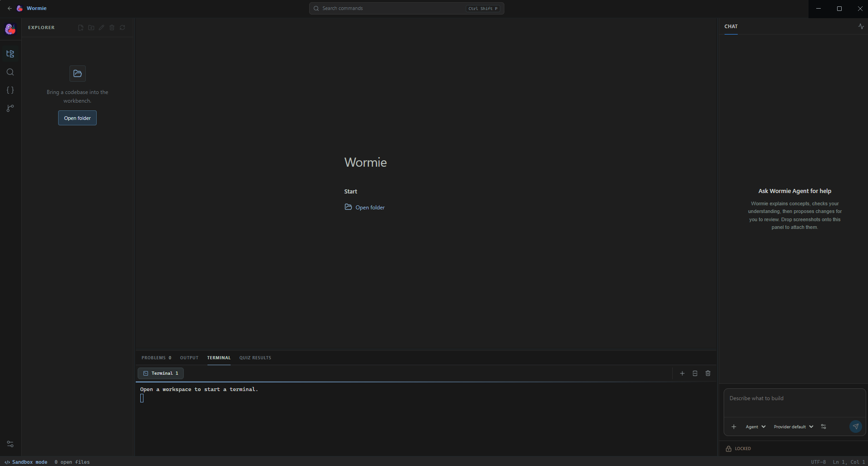Image resolution: width=868 pixels, height=466 pixels.
Task: Click the Wormie worm logo in the sidebar
Action: pos(10,29)
